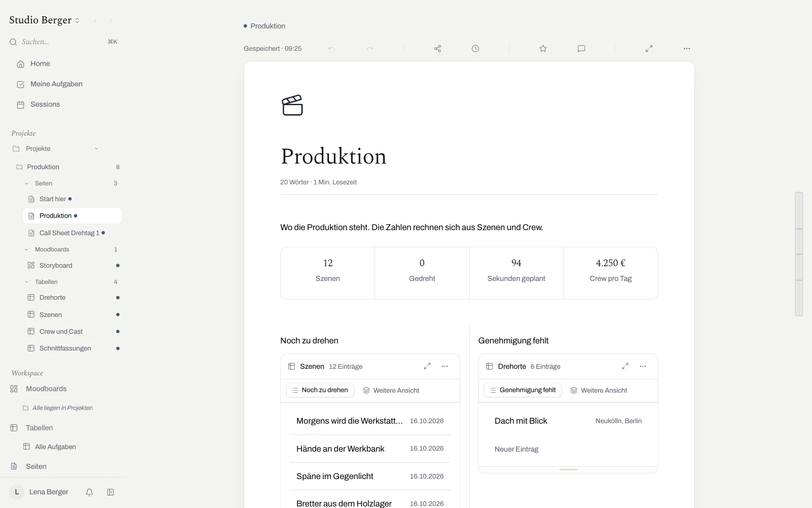812x508 pixels.
Task: Open Weitere Ansicht in Szenen table
Action: (391, 390)
